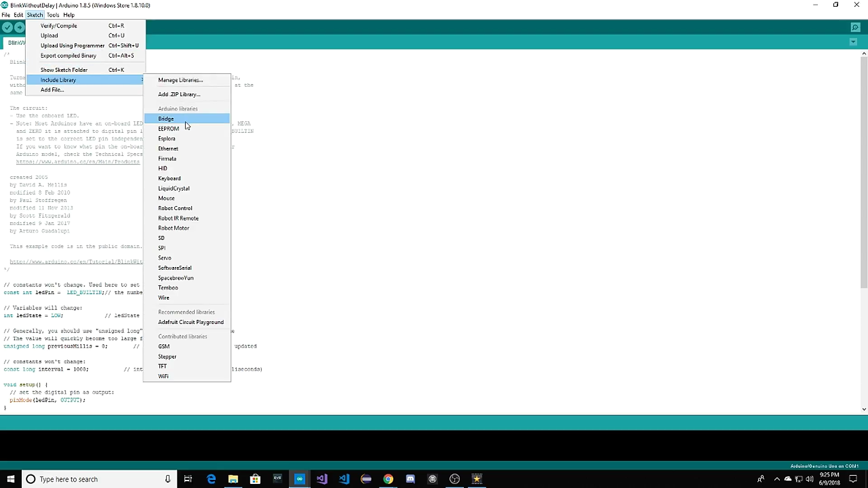Open Visual Studio Code taskbar icon
The width and height of the screenshot is (868, 488).
344,479
